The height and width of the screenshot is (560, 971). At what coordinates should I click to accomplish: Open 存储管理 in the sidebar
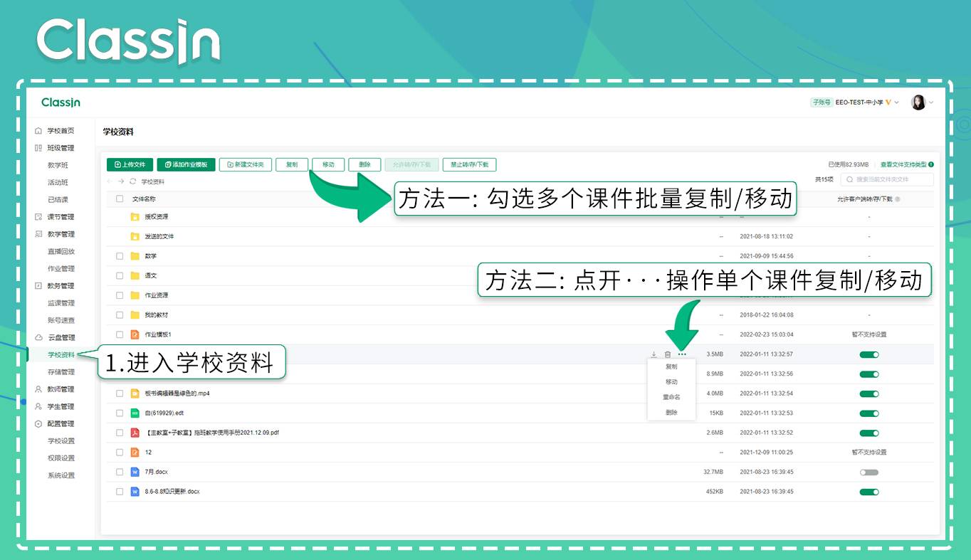[x=61, y=372]
